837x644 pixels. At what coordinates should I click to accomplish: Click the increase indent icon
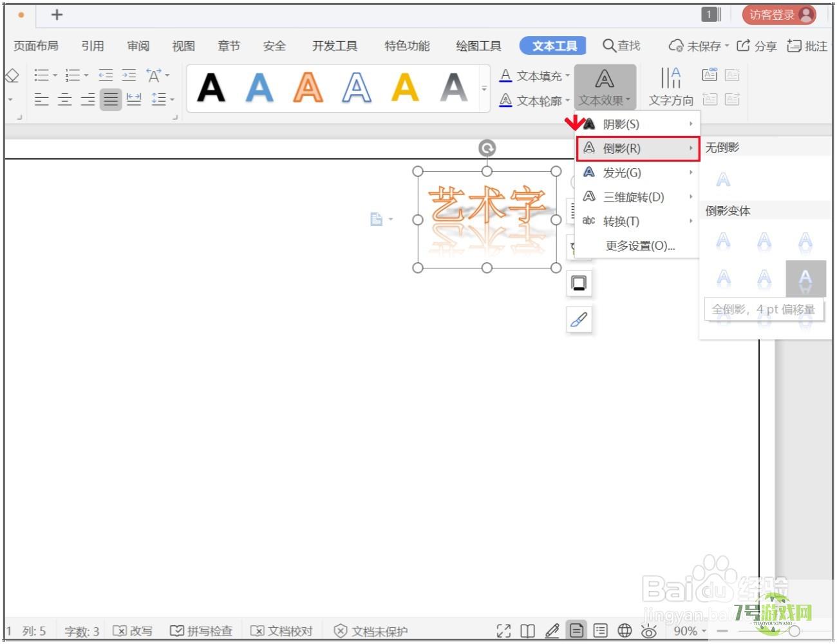click(129, 75)
